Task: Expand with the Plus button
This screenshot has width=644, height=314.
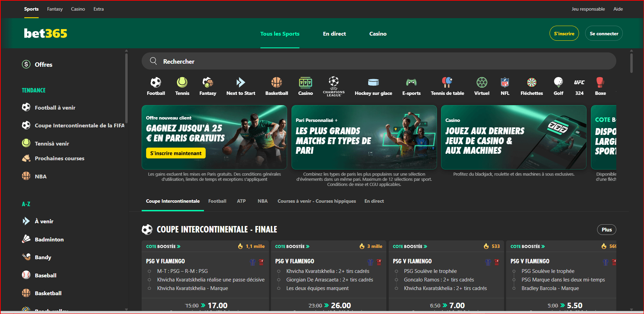Action: 606,229
